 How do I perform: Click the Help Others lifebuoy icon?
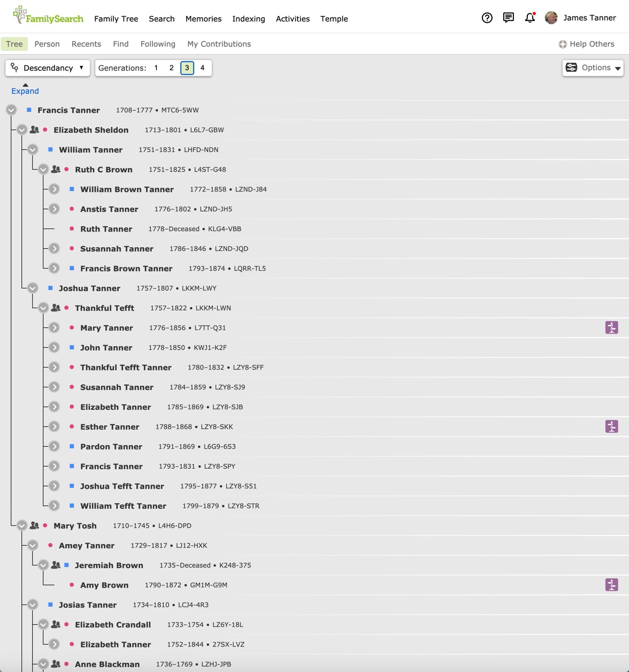click(x=563, y=44)
